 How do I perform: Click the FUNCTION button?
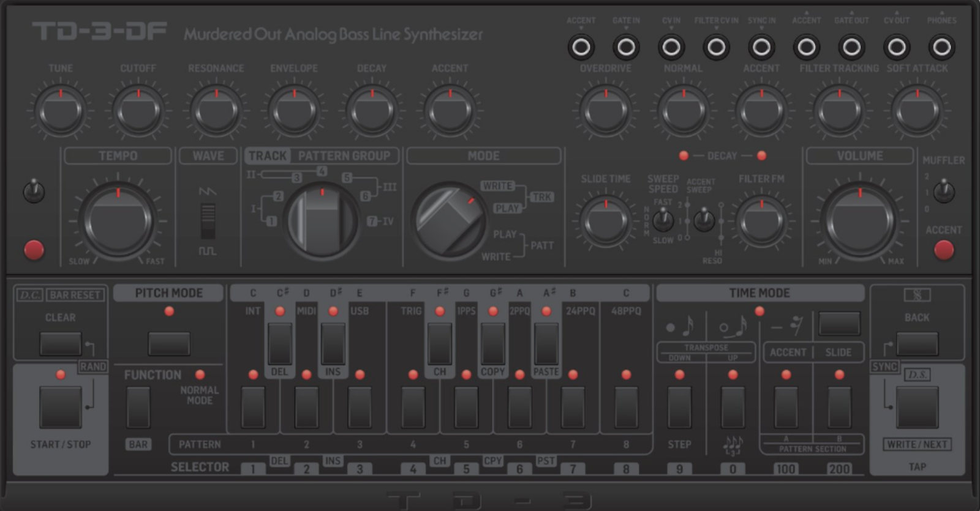coord(138,407)
